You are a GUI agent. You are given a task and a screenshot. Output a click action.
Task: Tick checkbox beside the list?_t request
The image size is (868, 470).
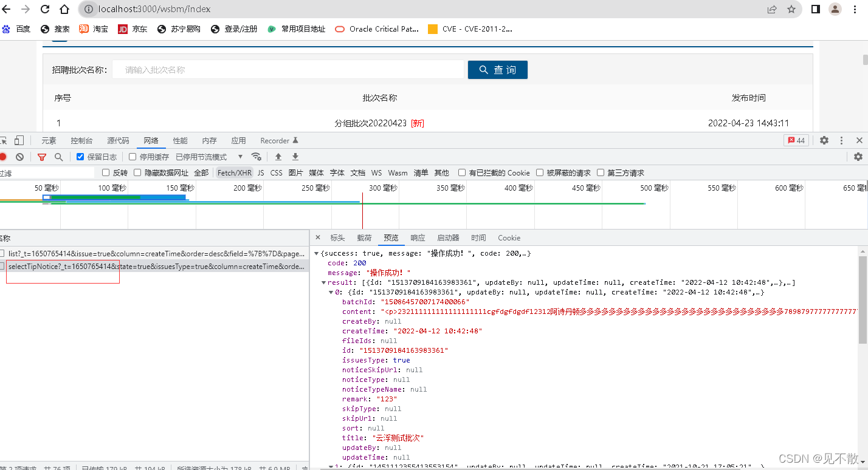point(2,253)
